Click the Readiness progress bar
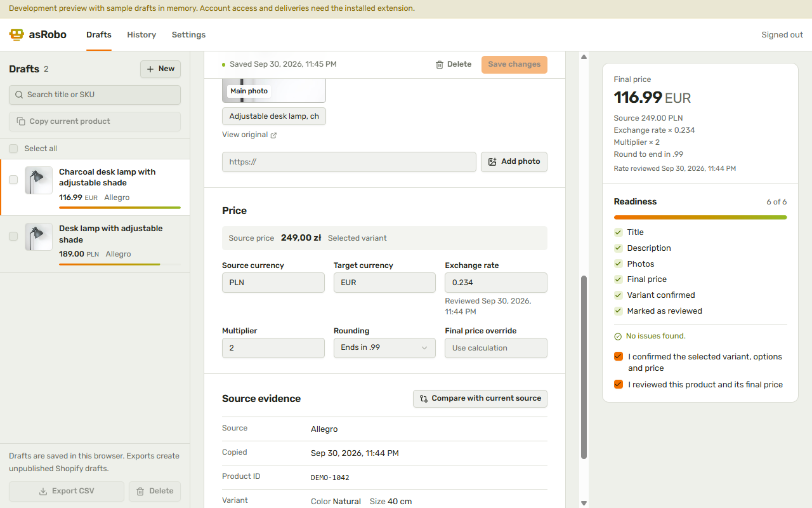812x508 pixels. click(700, 217)
